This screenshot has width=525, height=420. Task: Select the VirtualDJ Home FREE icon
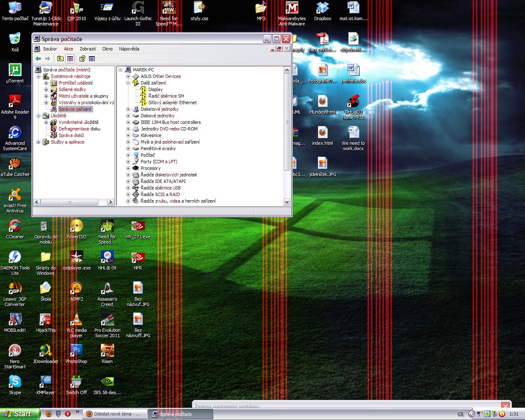tap(353, 107)
